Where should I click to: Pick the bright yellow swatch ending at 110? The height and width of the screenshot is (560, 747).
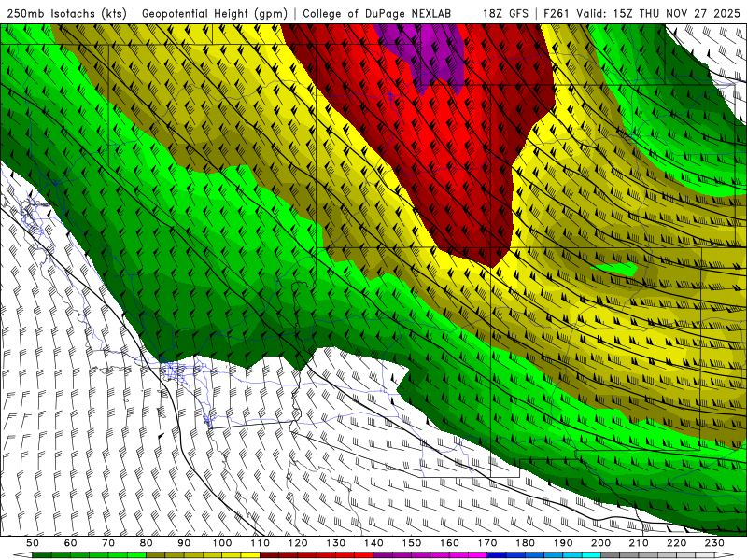[250, 555]
